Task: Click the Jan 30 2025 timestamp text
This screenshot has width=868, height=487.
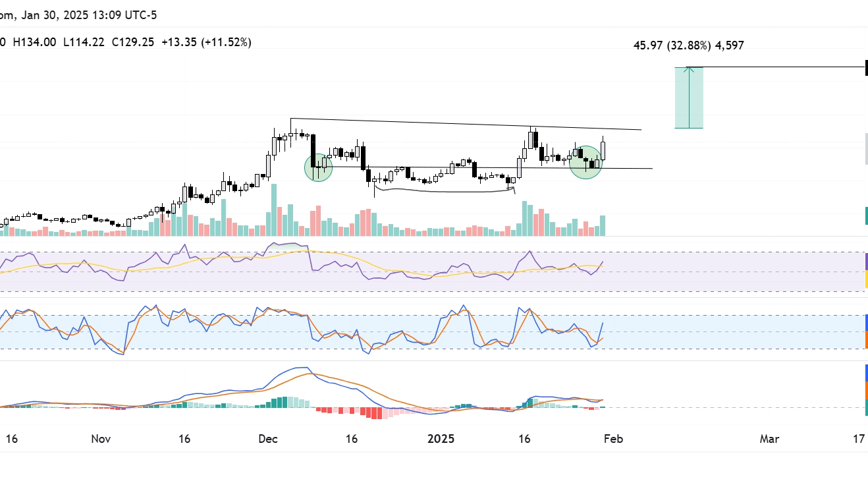Action: pyautogui.click(x=79, y=14)
